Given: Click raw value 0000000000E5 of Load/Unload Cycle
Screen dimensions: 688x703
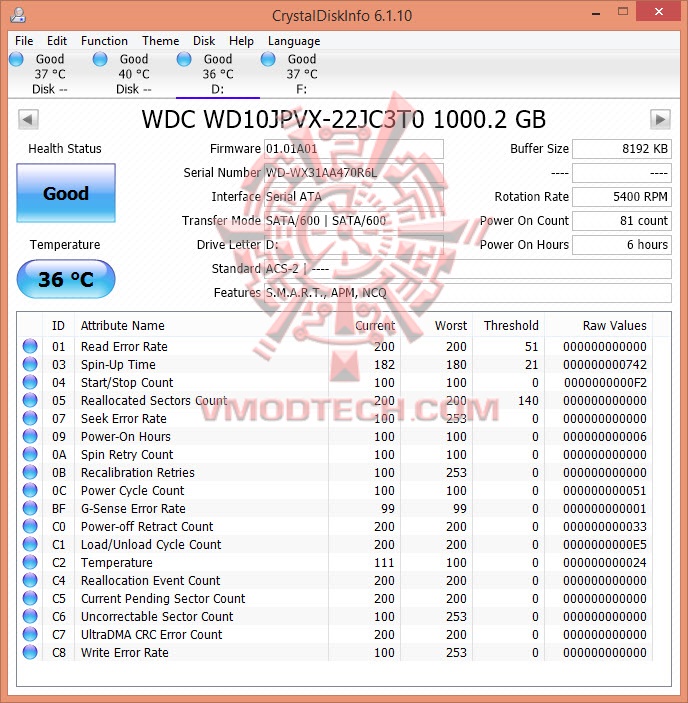Looking at the screenshot, I should pyautogui.click(x=605, y=544).
